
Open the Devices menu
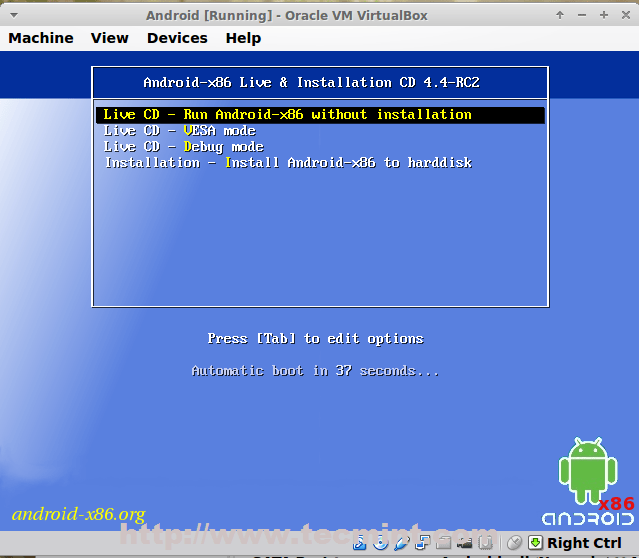tap(177, 38)
